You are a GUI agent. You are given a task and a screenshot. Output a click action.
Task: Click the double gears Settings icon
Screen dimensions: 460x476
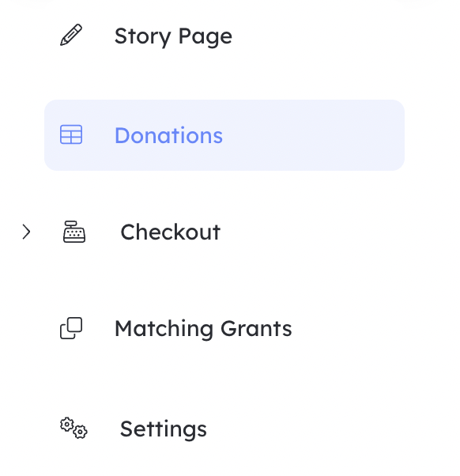74,428
